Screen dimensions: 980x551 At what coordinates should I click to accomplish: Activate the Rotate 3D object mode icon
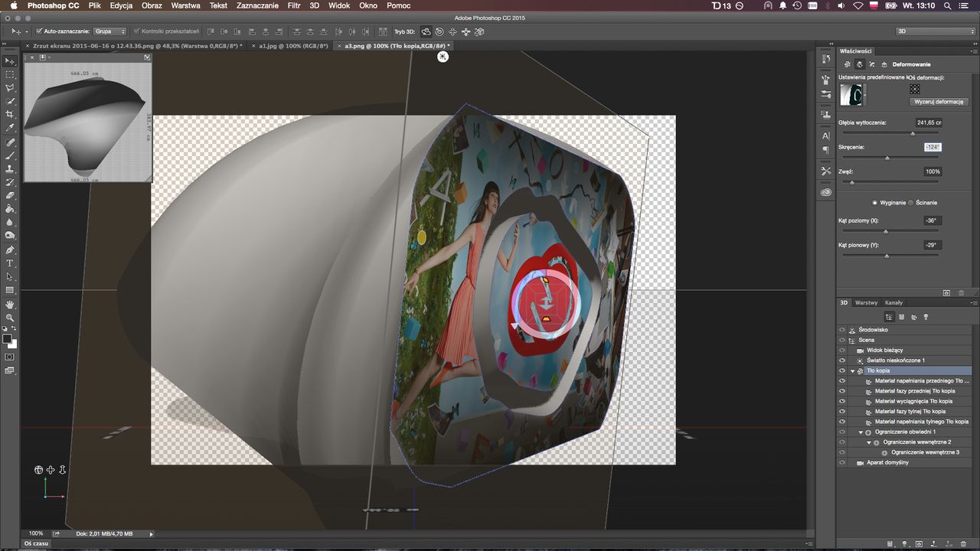(x=426, y=31)
